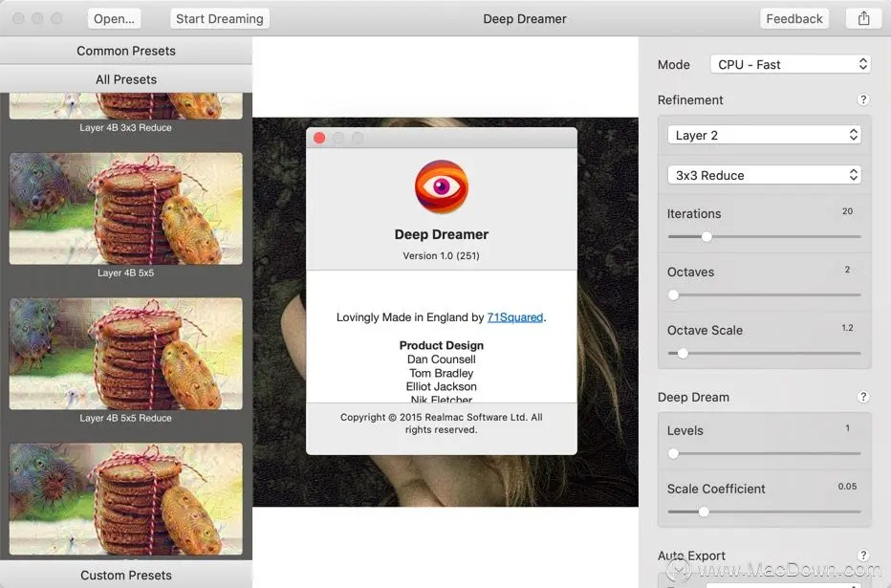Open the 3x3 Reduce dropdown
891x588 pixels.
764,175
